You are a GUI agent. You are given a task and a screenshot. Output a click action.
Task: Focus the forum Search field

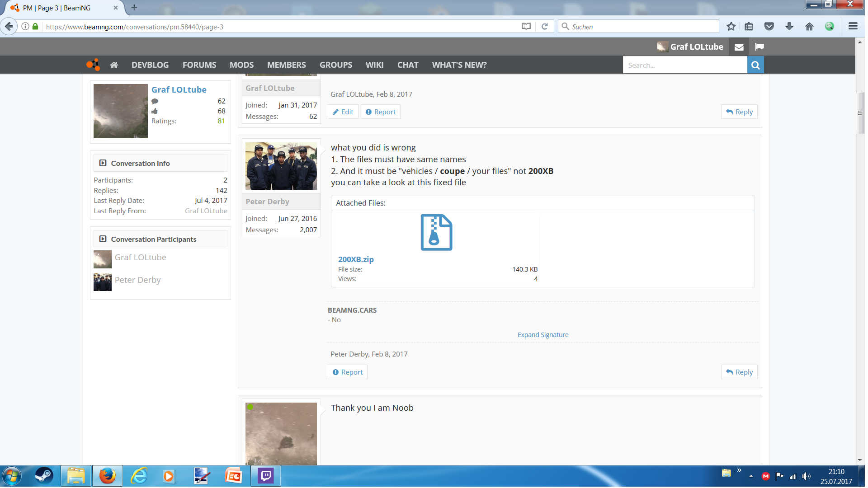(684, 65)
